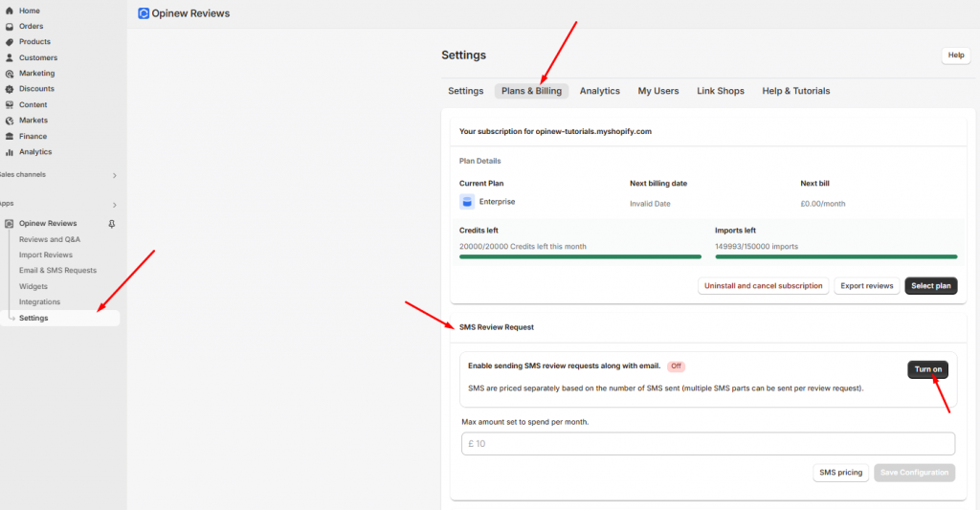The height and width of the screenshot is (510, 980).
Task: Click the Content icon in sidebar
Action: [x=10, y=105]
